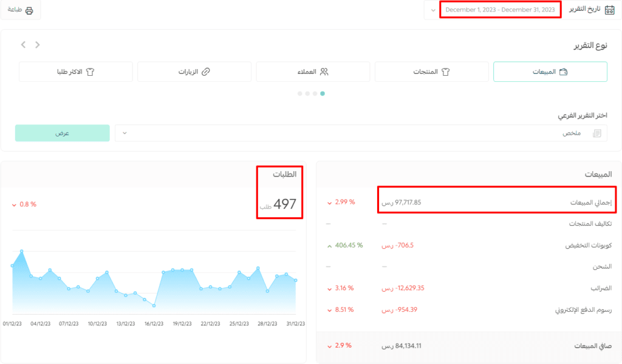Open the الاكثر طلبا report tab
This screenshot has height=364, width=622.
point(76,72)
